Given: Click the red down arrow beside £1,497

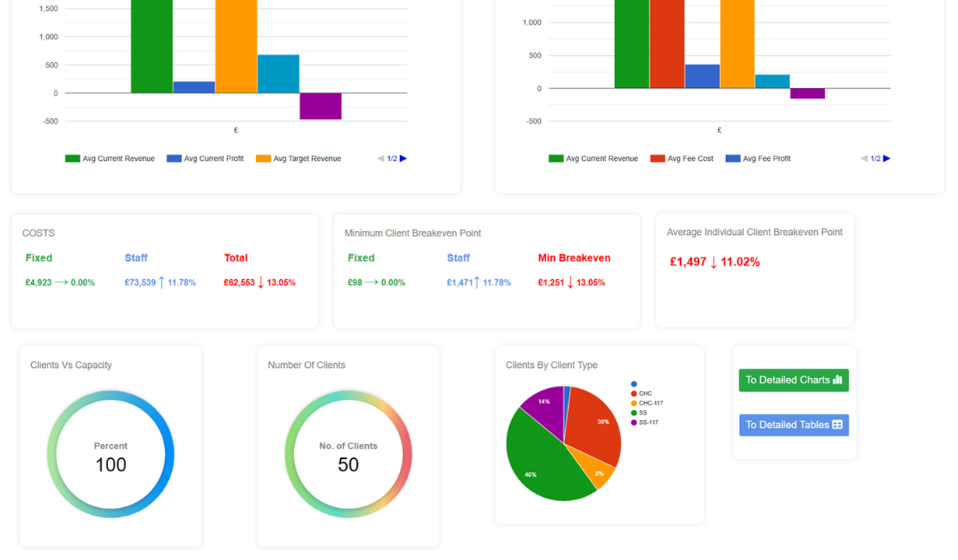Looking at the screenshot, I should (714, 262).
